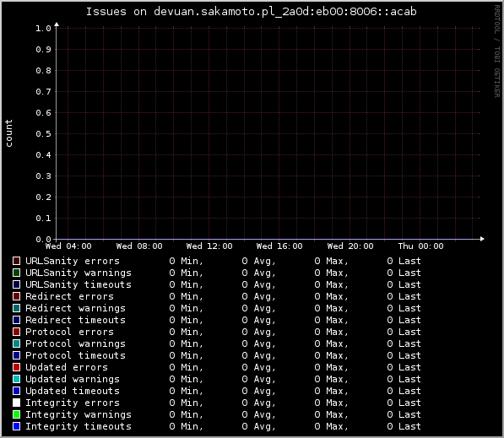Click the RRDTOOL / TOBI OETIKER watermark

click(497, 51)
